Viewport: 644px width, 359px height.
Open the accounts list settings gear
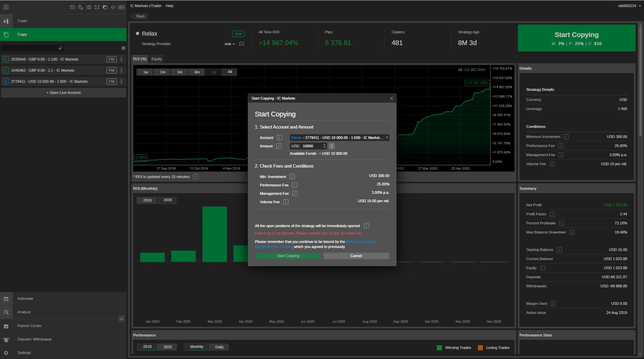click(123, 48)
